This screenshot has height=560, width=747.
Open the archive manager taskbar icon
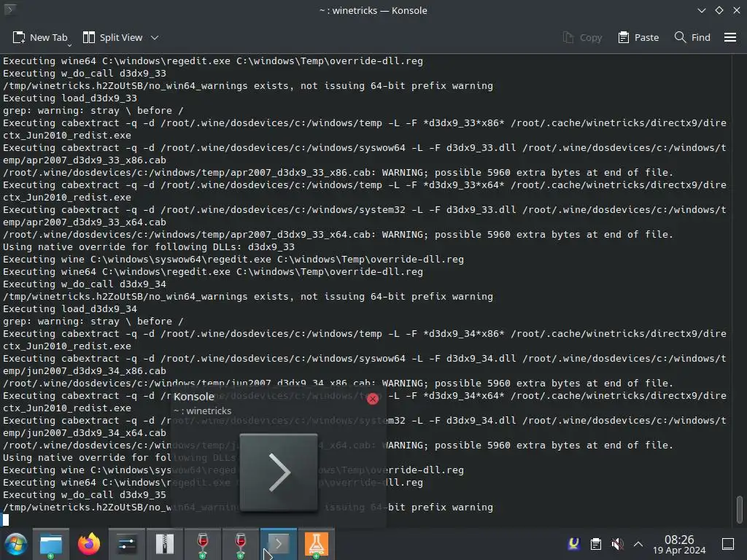pos(165,544)
